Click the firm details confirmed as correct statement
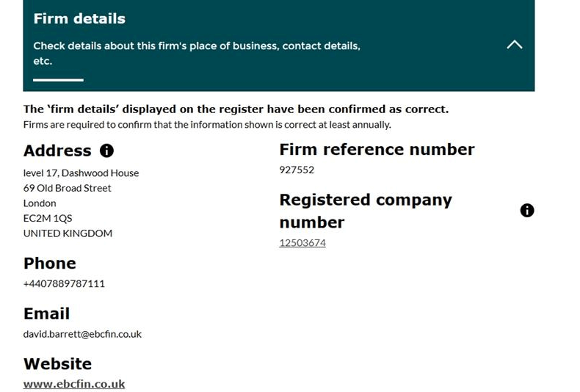Viewport: 580px width, 392px height. [x=236, y=109]
